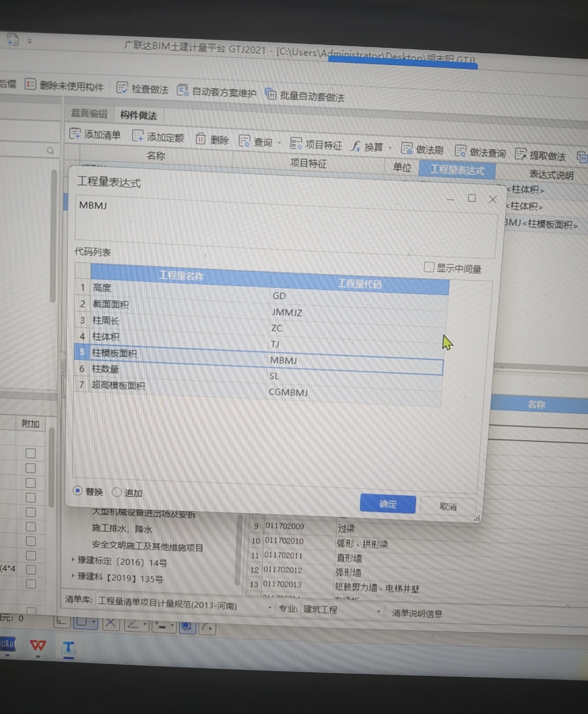This screenshot has height=714, width=588.
Task: Click 工程量代码 column header in dialog
Action: (x=359, y=283)
